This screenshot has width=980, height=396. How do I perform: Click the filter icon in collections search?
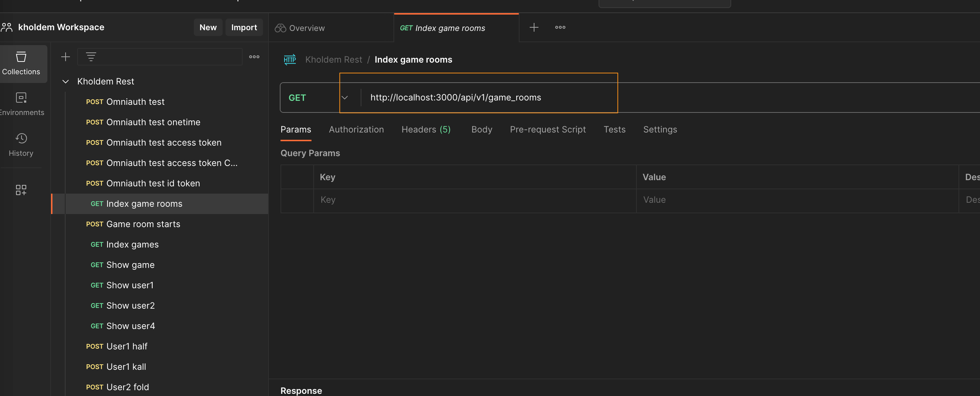(x=91, y=57)
